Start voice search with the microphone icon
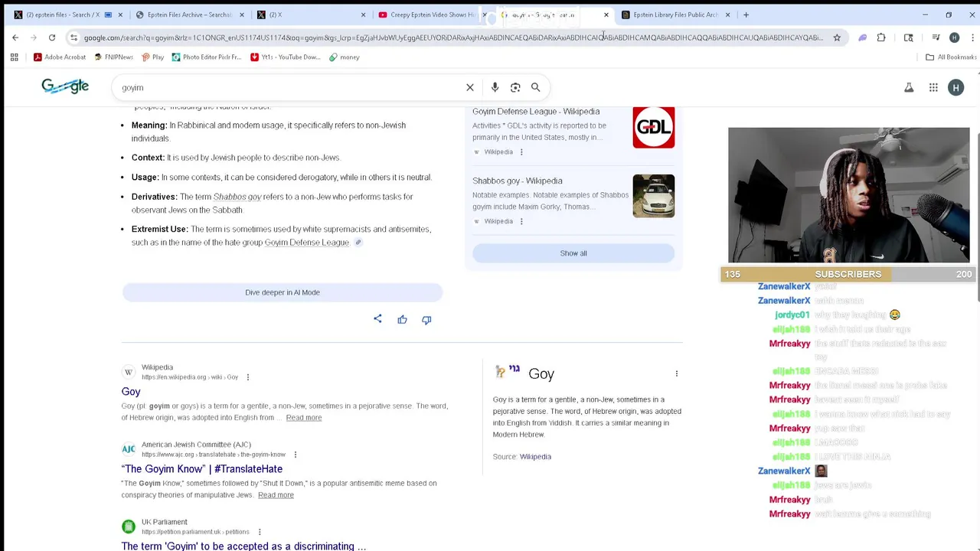Viewport: 980px width, 551px height. 495,87
